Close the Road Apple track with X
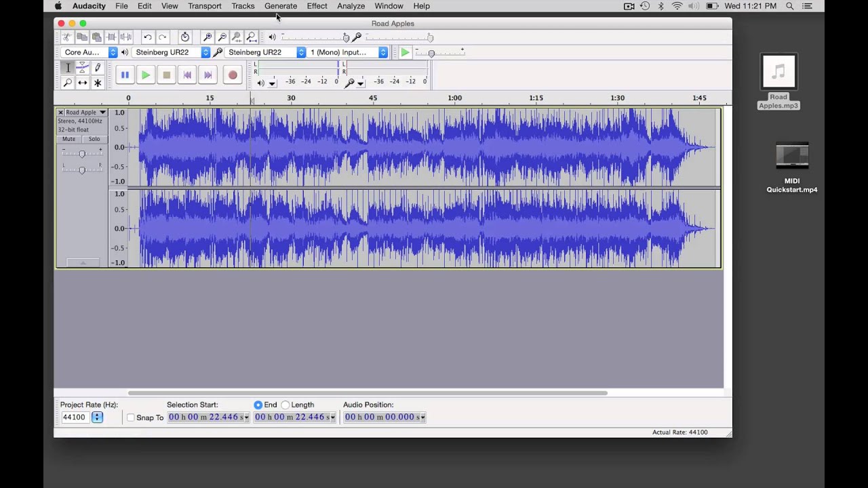Viewport: 868px width, 488px height. point(60,113)
